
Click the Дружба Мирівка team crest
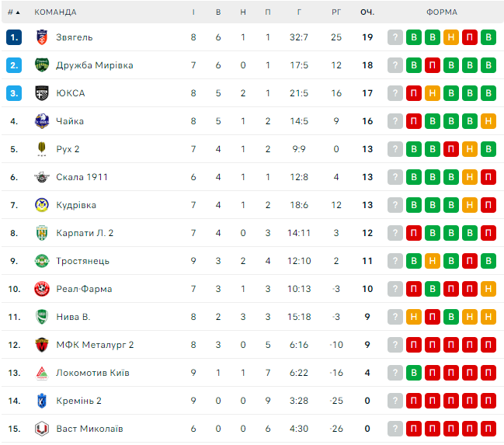42,65
